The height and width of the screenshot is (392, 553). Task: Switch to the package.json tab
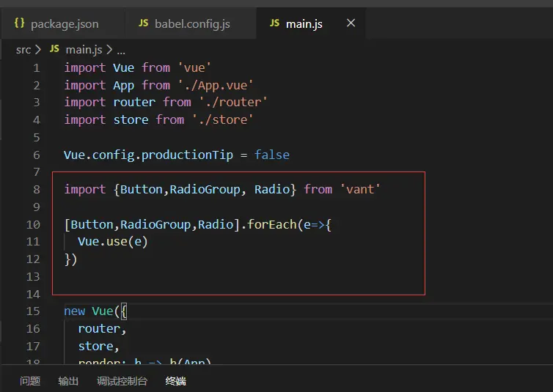[65, 24]
